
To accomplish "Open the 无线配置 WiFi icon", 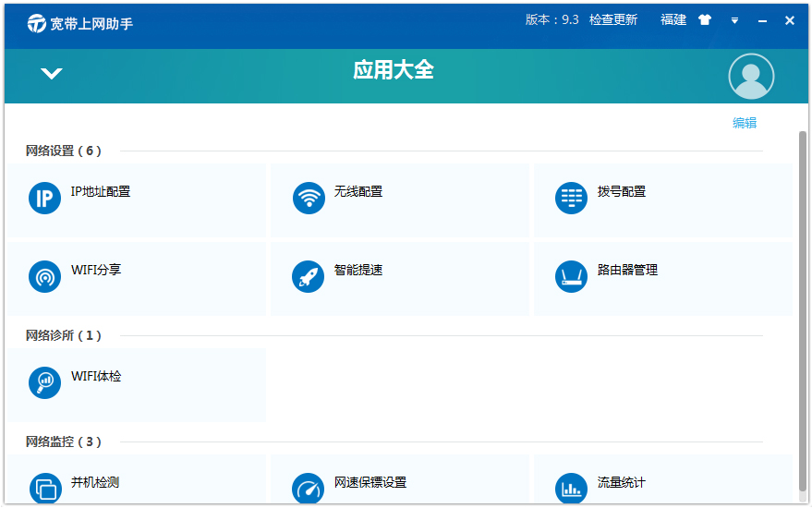I will click(x=309, y=199).
